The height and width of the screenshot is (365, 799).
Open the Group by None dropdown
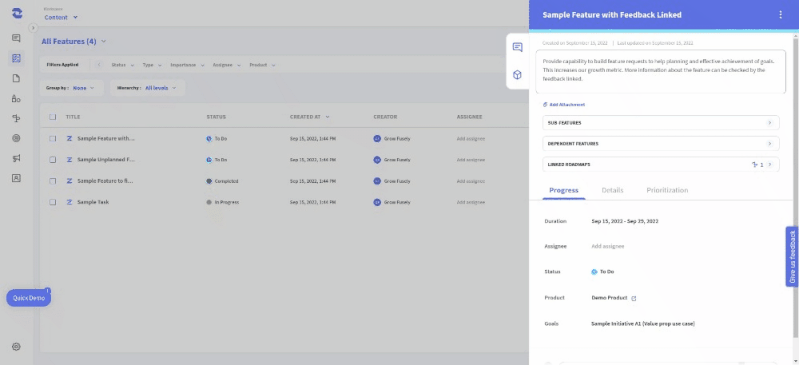coord(72,88)
